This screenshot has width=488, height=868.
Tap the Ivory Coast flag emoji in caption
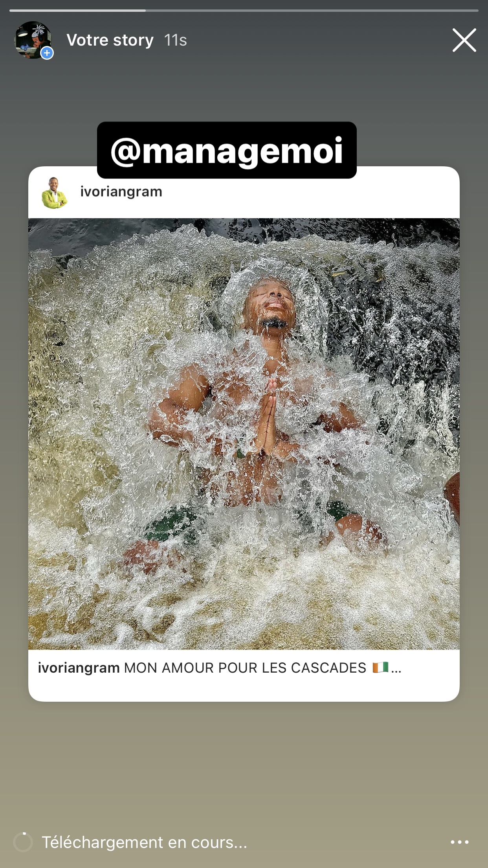pos(380,668)
